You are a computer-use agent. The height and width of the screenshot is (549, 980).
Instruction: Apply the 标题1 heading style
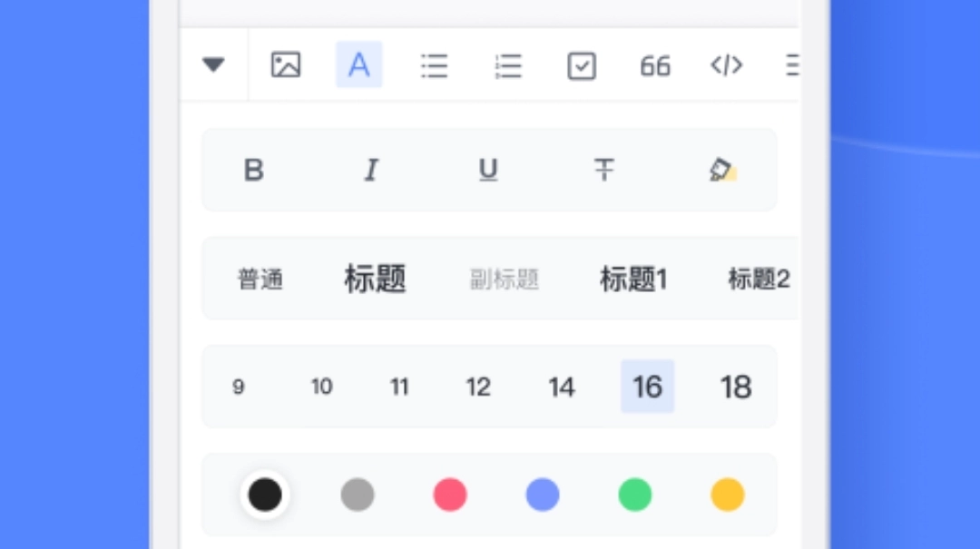(633, 279)
